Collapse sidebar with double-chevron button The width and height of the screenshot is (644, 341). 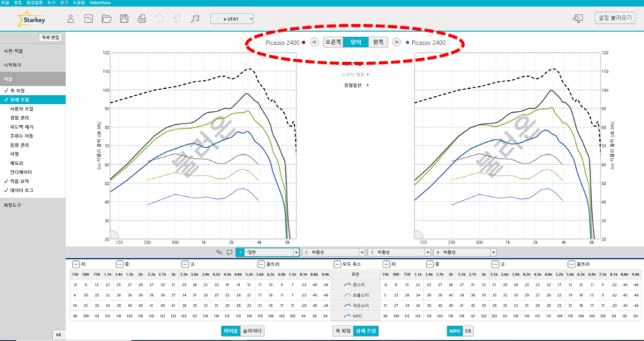[58, 335]
